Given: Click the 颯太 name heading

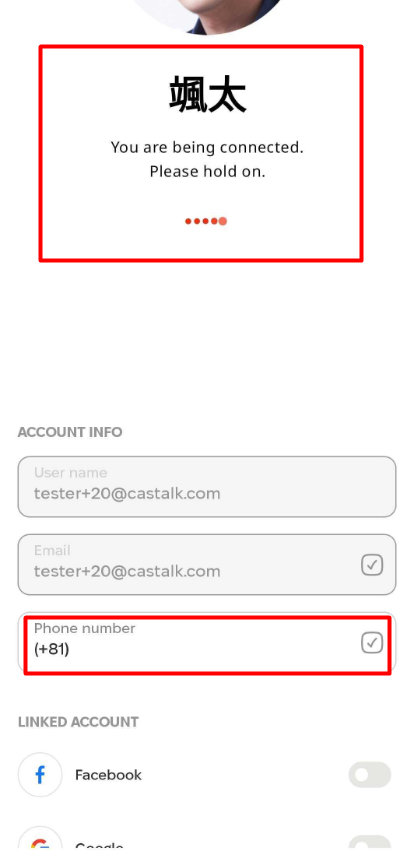Looking at the screenshot, I should point(207,94).
